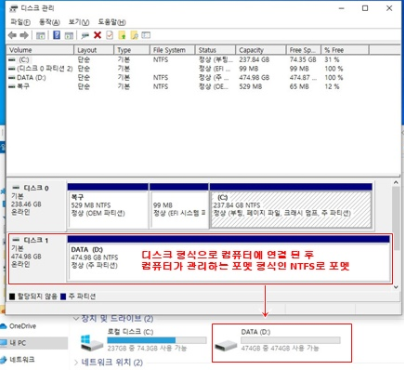This screenshot has width=404, height=373.
Task: Click the 529 MB capacity cell
Action: (250, 87)
